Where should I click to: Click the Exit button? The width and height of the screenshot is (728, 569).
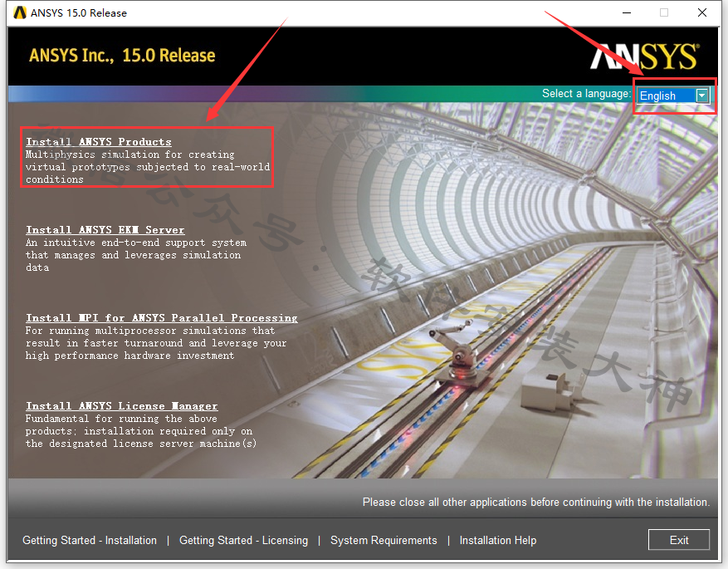coord(679,540)
